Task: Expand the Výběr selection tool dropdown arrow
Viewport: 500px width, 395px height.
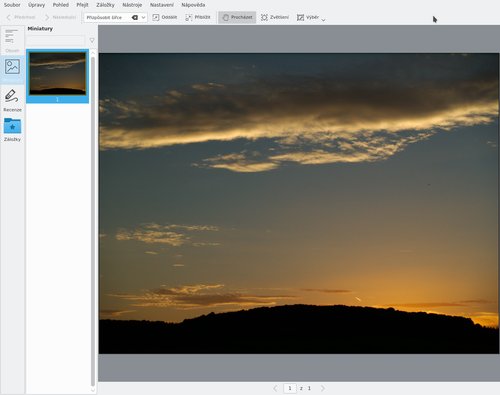Action: [x=323, y=19]
